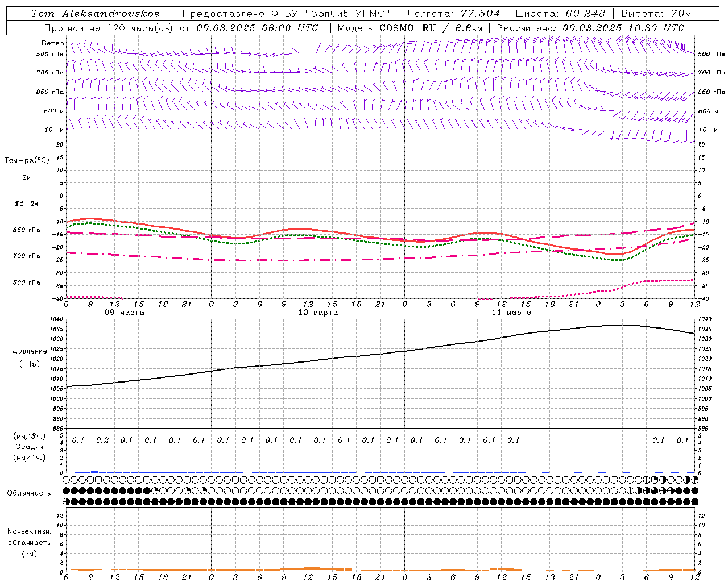Click the Рассчитано: 09.03.2025 10:39 UTC timestamp
Screen dimensions: 728x582
click(x=590, y=28)
